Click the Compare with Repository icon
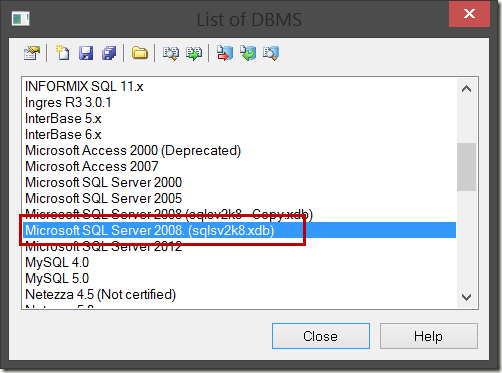 (x=271, y=53)
